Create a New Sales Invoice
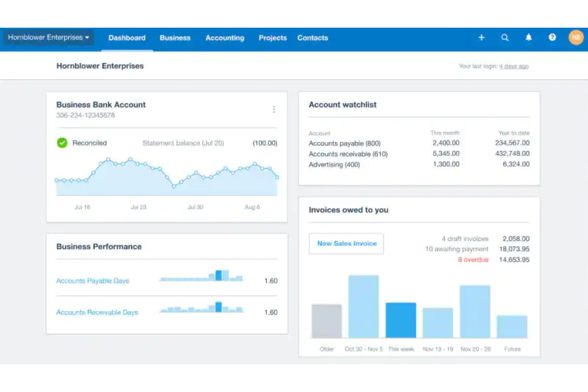 346,243
